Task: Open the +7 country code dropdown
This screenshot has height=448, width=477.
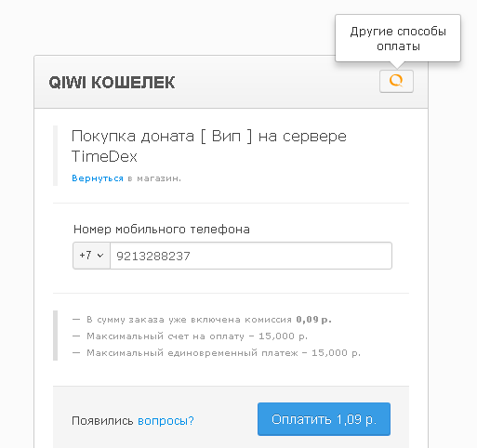Action: (91, 256)
